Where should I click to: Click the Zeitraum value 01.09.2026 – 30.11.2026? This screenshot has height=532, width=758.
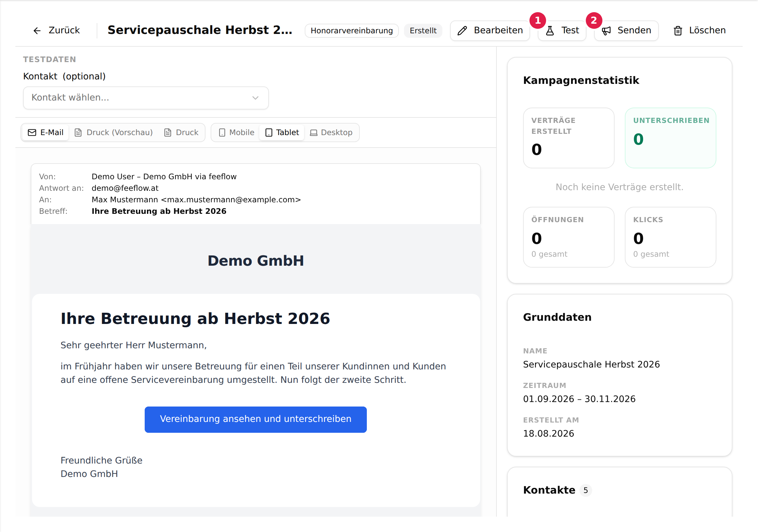point(579,399)
